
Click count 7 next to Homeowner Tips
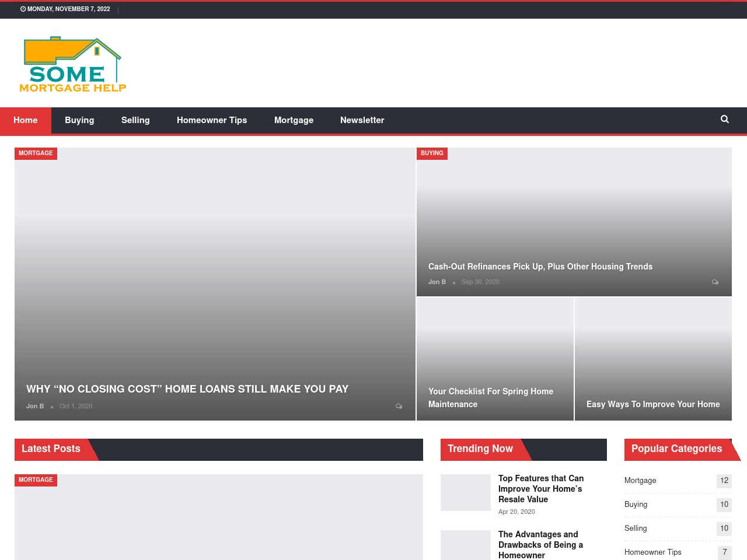(724, 552)
